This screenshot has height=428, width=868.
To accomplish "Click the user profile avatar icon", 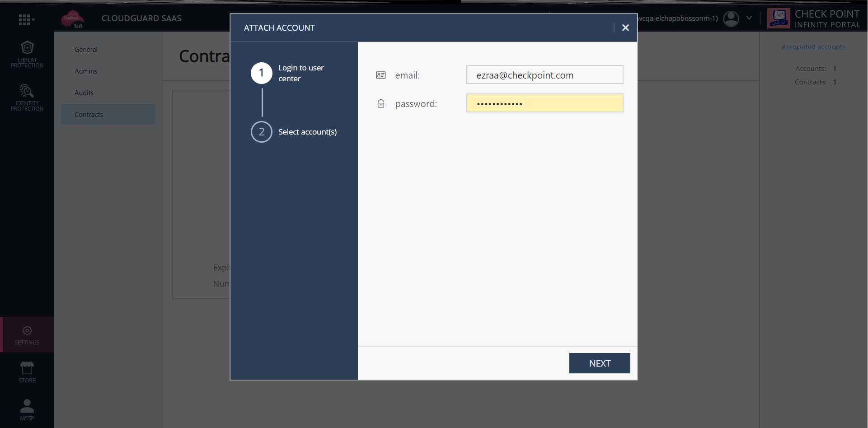I will (731, 19).
